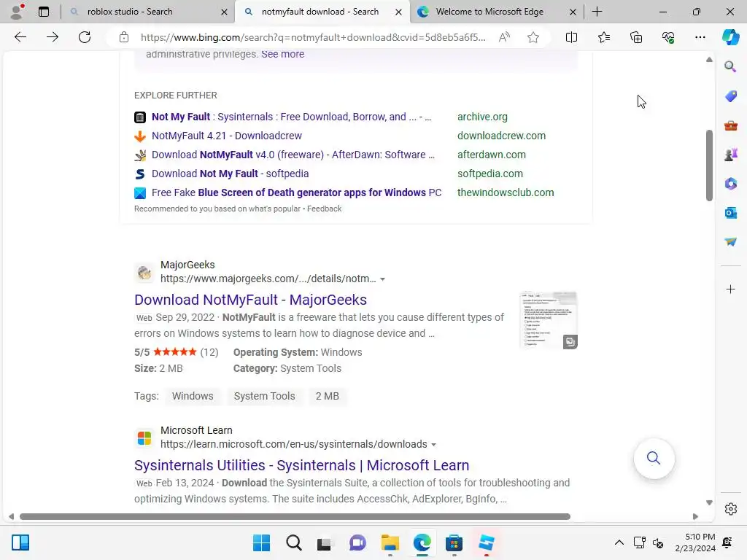Open the Drop paper plane sidebar icon
The height and width of the screenshot is (560, 747).
click(730, 242)
